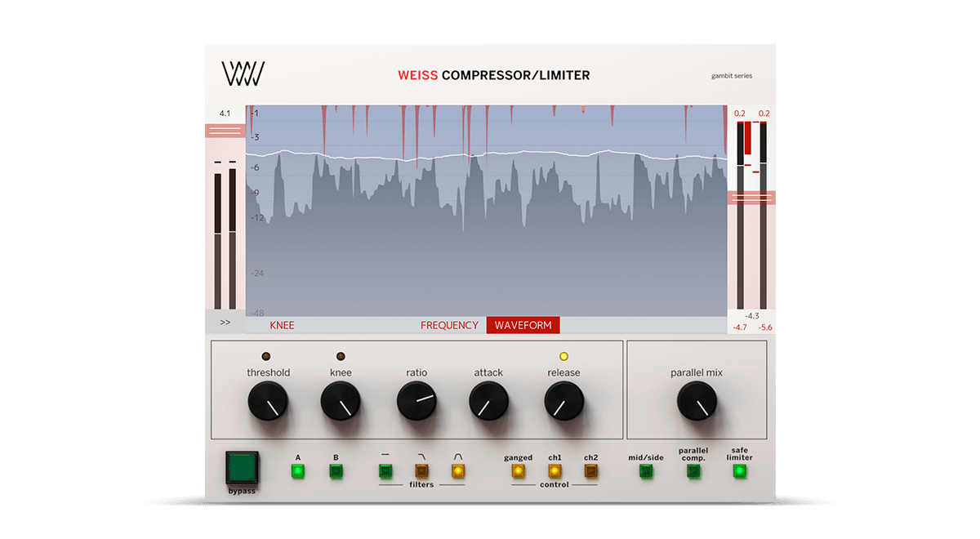Expand the left meter panel with >> arrow

tap(225, 321)
